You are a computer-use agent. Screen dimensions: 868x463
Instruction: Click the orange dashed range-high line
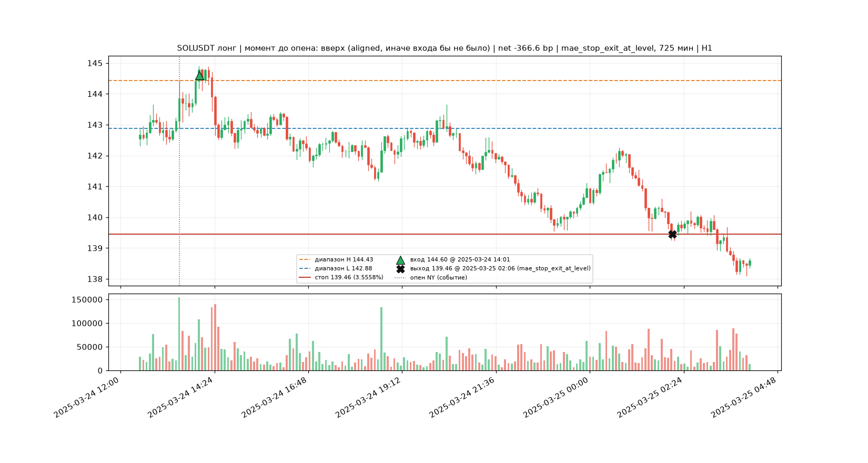tap(445, 80)
